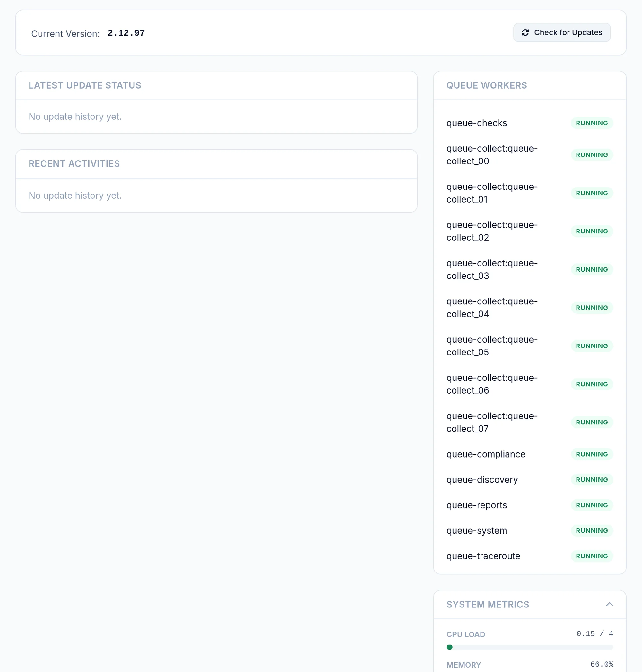Select the queue-discovery worker name

(x=482, y=480)
